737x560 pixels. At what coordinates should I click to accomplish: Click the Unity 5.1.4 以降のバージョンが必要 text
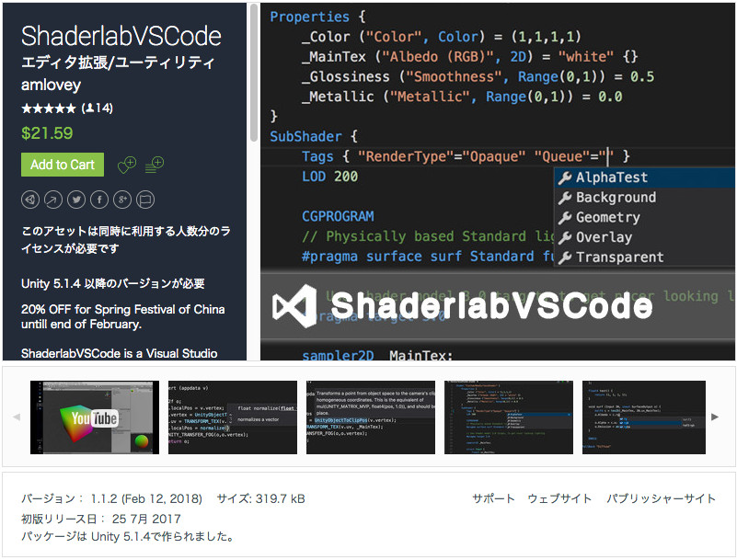point(113,284)
